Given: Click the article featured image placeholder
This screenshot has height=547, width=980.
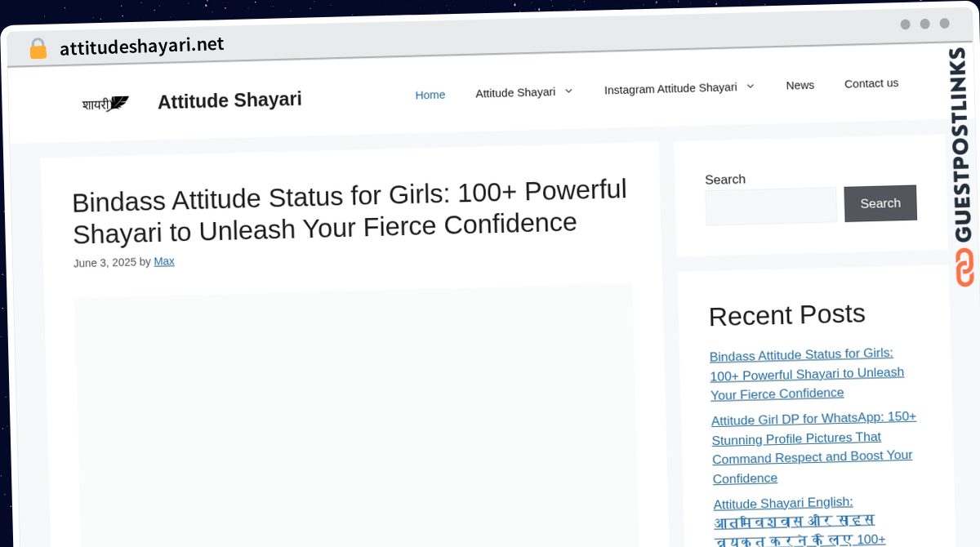Looking at the screenshot, I should tap(354, 415).
